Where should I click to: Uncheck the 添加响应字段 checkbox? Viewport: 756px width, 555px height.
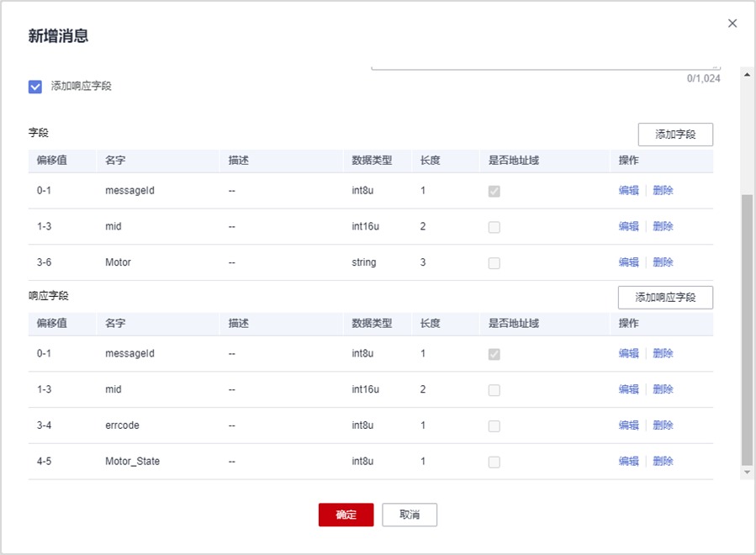point(35,87)
